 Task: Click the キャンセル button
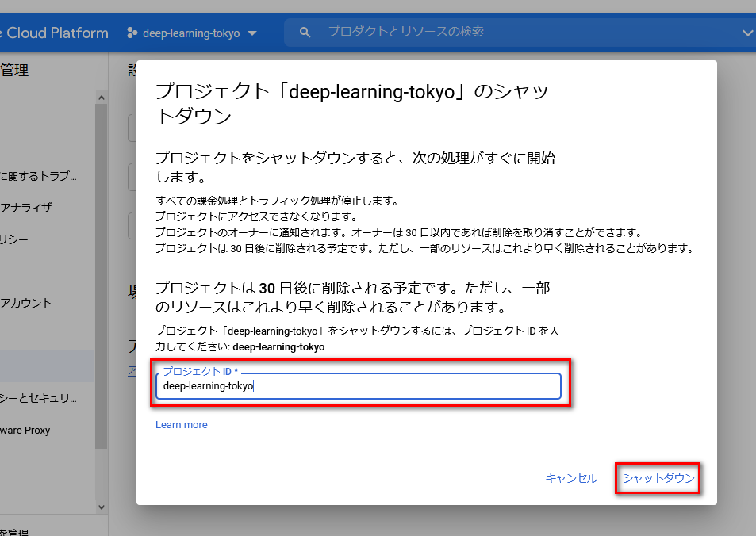(x=571, y=478)
